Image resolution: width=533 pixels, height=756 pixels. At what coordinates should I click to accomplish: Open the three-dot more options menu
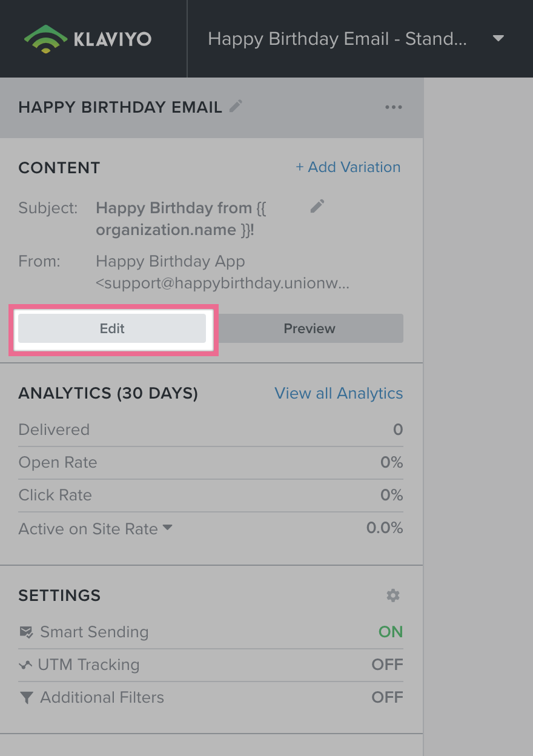pos(393,107)
